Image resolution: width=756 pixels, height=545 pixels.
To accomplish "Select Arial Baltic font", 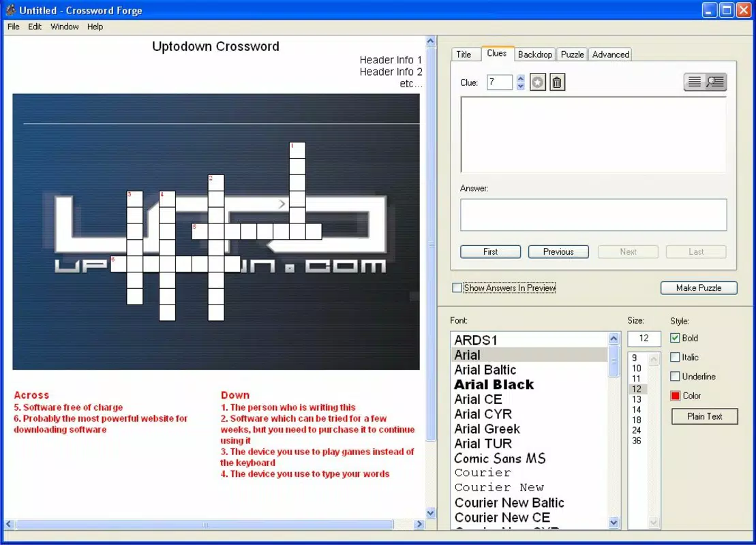I will [530, 370].
